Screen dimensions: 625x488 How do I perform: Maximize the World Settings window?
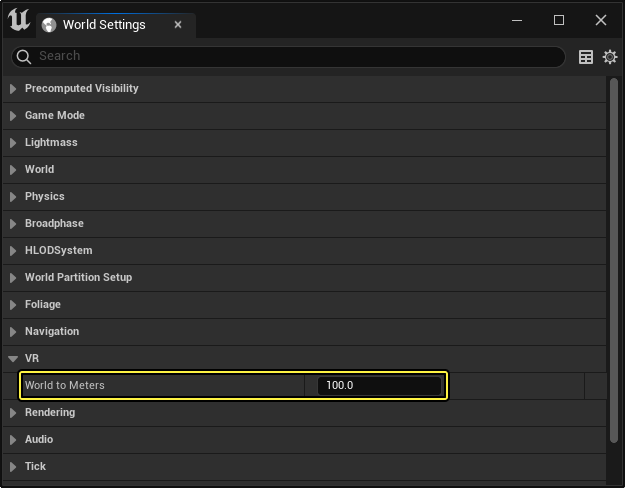pyautogui.click(x=559, y=20)
